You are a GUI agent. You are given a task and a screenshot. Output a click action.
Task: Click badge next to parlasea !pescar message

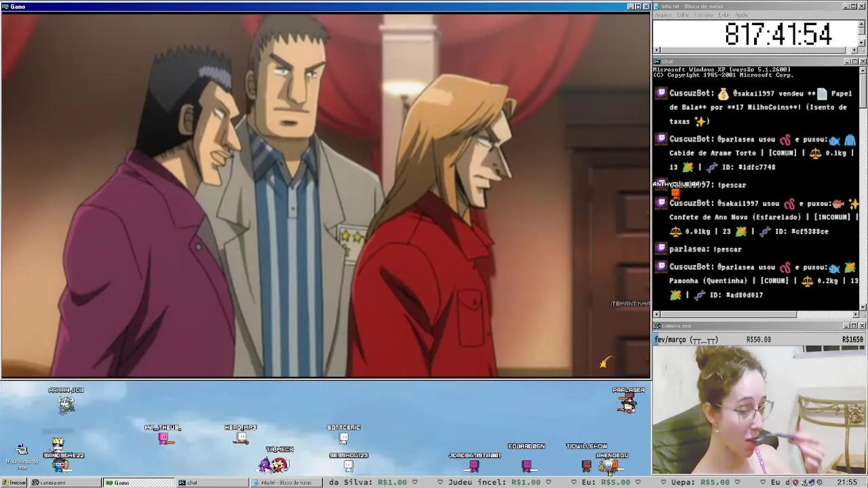(x=661, y=249)
